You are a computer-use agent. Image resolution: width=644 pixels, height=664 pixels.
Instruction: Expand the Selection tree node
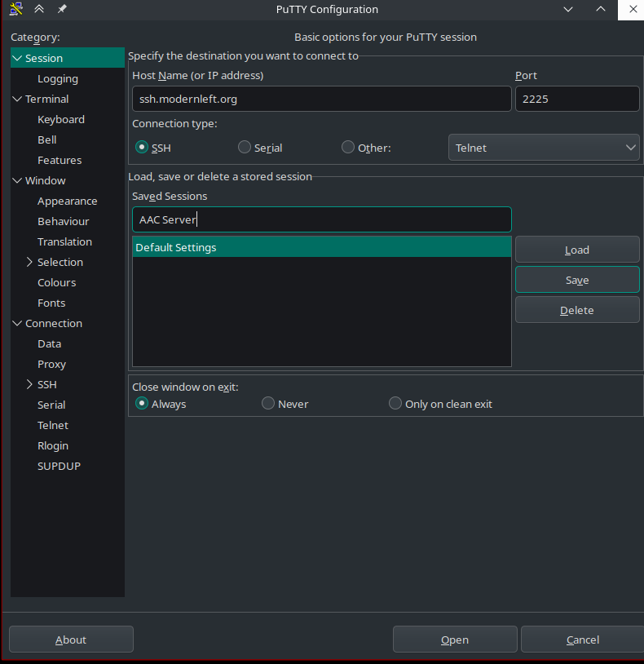(x=29, y=262)
